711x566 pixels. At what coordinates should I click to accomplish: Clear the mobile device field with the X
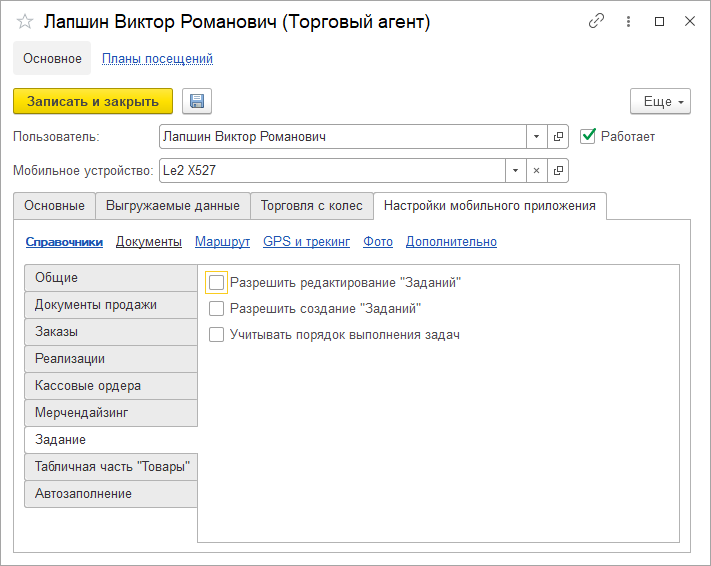coord(536,171)
